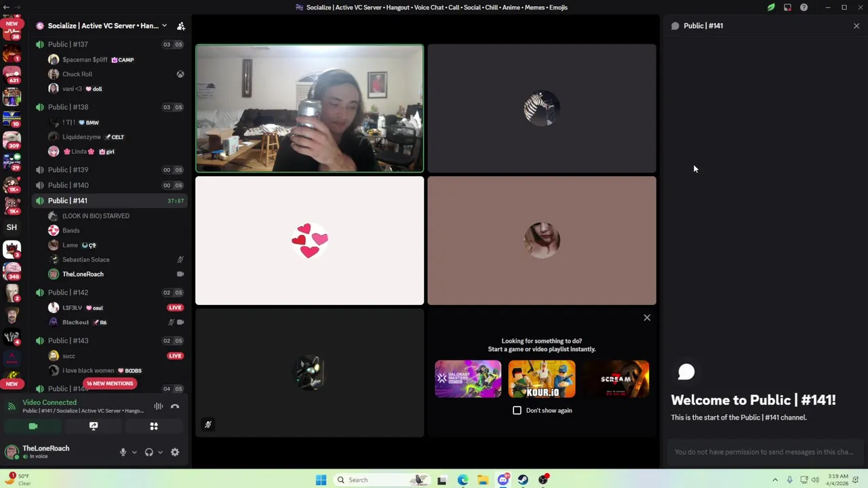Screen dimensions: 868x488
Task: Open Windows Start menu
Action: tap(321, 480)
